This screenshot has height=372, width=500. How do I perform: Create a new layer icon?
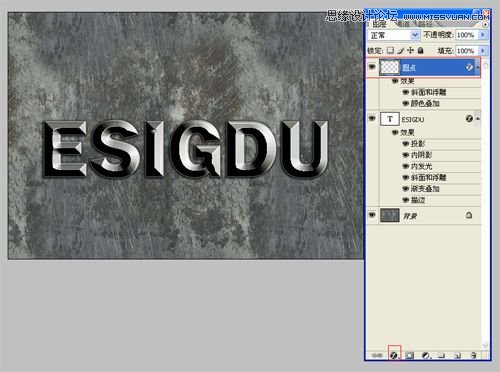(x=458, y=355)
